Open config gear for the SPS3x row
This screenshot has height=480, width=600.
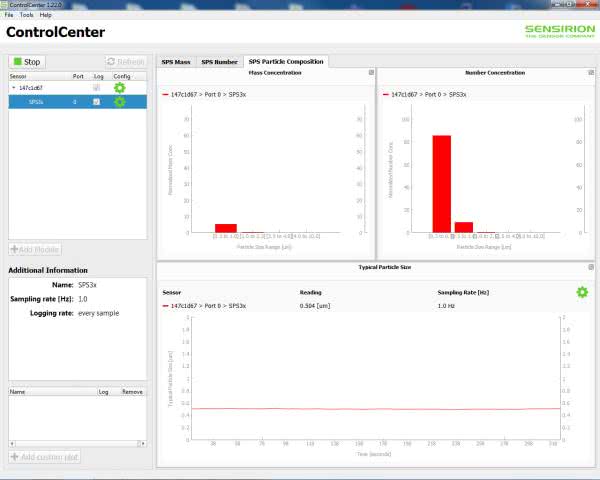tap(120, 102)
